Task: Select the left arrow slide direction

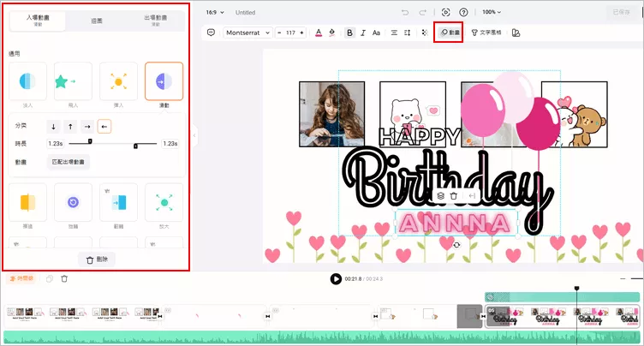Action: [104, 127]
